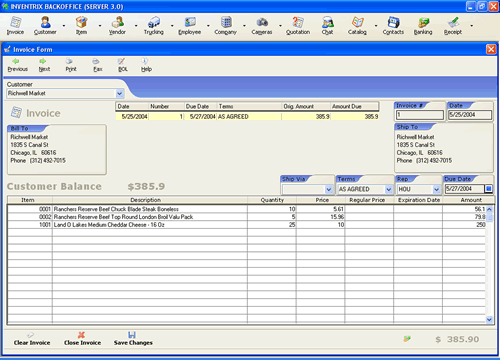Open the Company module icon
The image size is (500, 360).
coord(226,26)
